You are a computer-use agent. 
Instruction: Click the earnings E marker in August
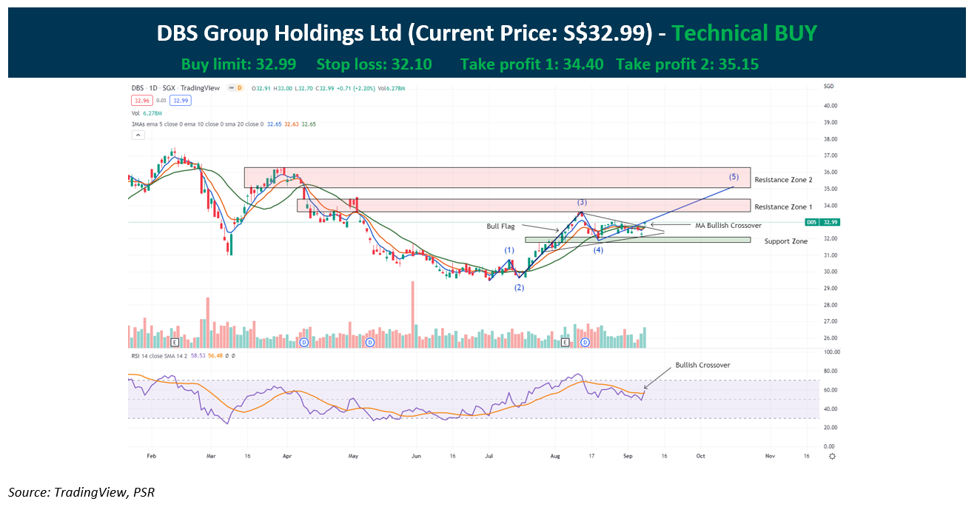pyautogui.click(x=565, y=343)
